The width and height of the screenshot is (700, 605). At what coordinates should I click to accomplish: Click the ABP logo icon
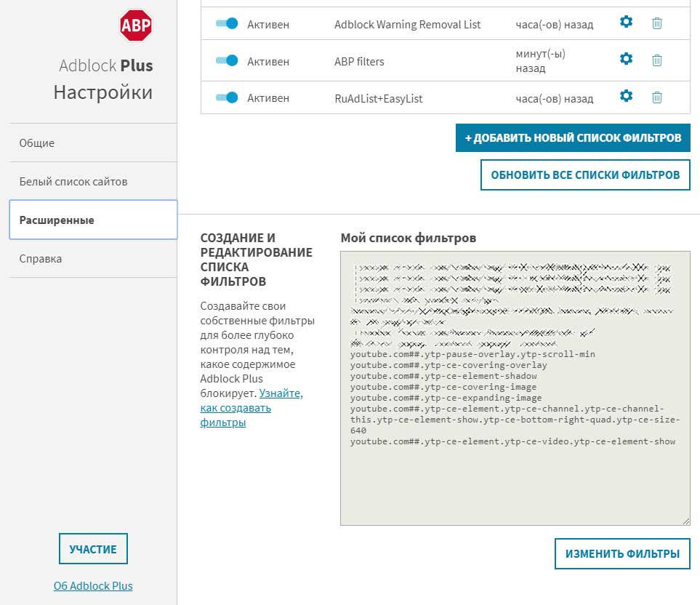(136, 25)
